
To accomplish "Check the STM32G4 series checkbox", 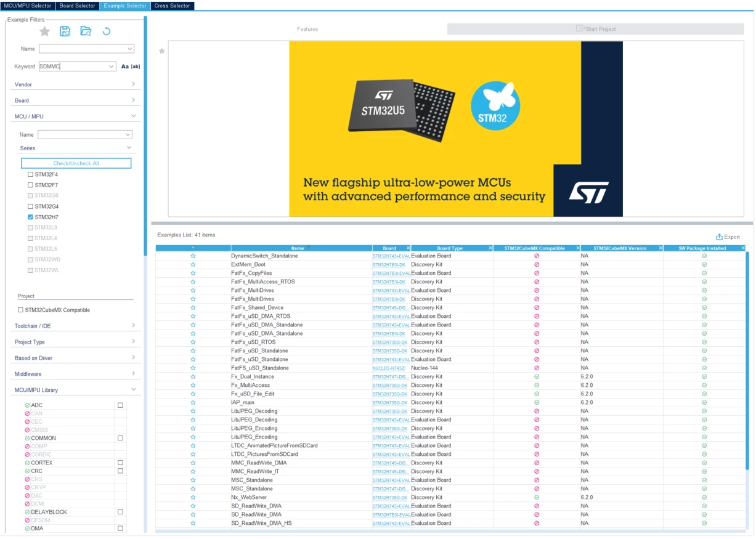I will click(x=30, y=206).
